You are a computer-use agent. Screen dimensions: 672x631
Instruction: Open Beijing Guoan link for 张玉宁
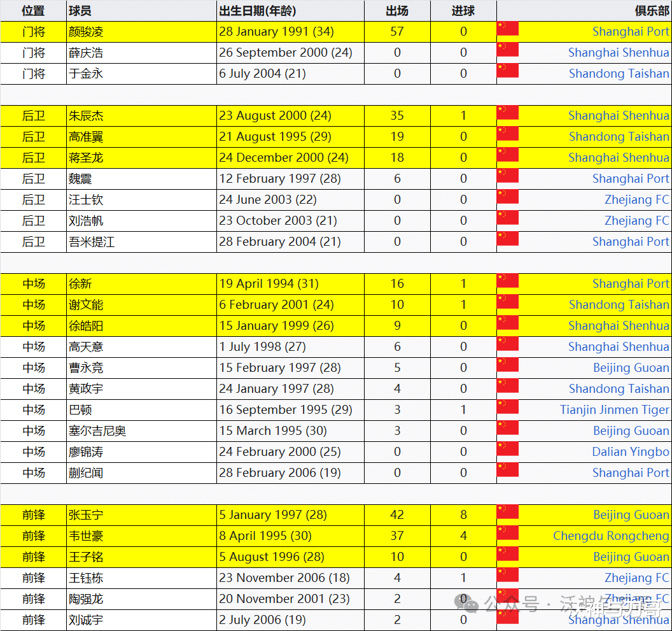[631, 515]
